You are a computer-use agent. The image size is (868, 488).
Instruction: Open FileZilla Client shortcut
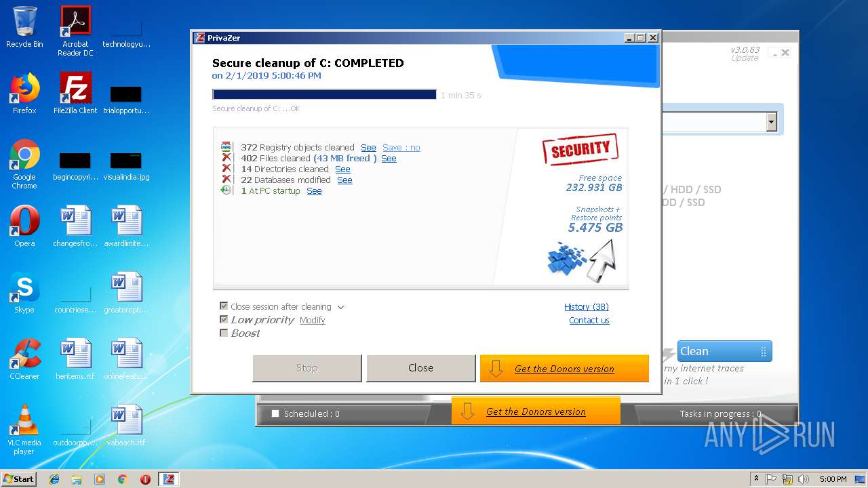coord(75,94)
